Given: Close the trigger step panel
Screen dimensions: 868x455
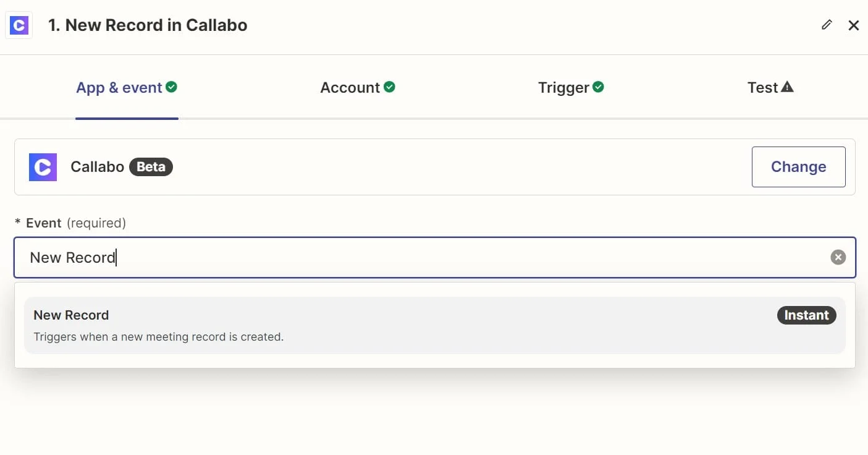Looking at the screenshot, I should coord(854,25).
